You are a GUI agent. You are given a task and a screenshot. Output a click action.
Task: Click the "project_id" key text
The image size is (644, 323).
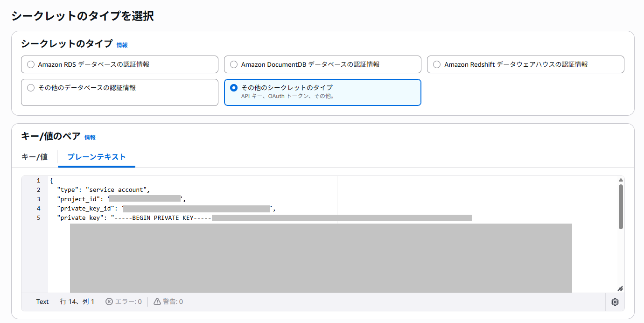[78, 199]
